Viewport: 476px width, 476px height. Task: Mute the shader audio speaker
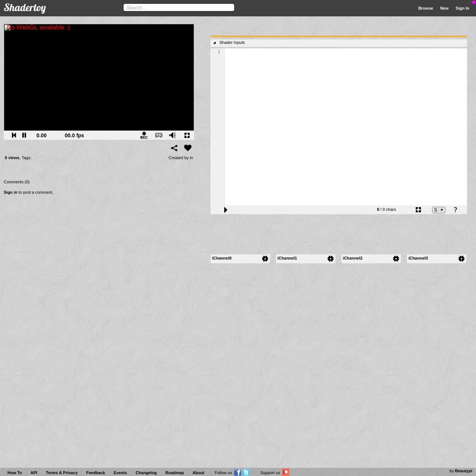[172, 135]
